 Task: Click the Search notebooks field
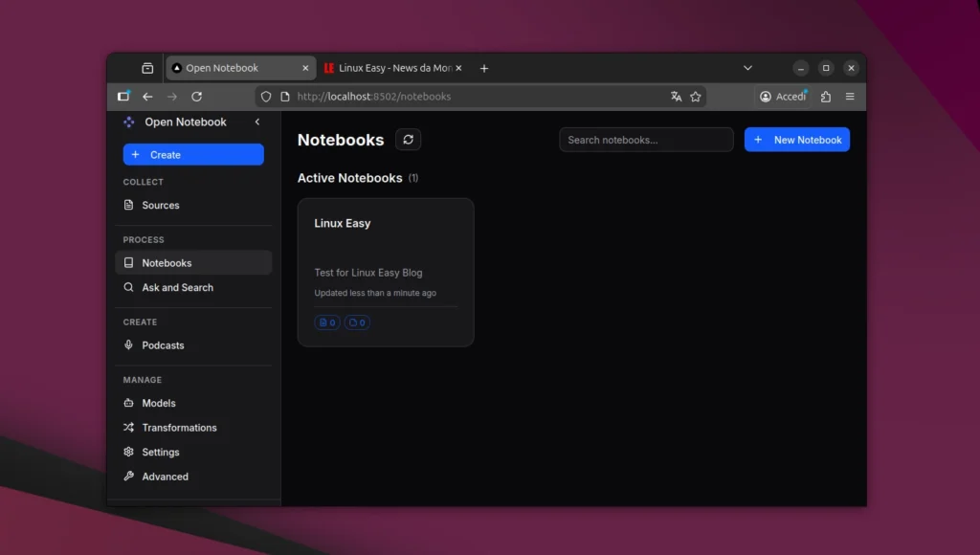coord(646,139)
